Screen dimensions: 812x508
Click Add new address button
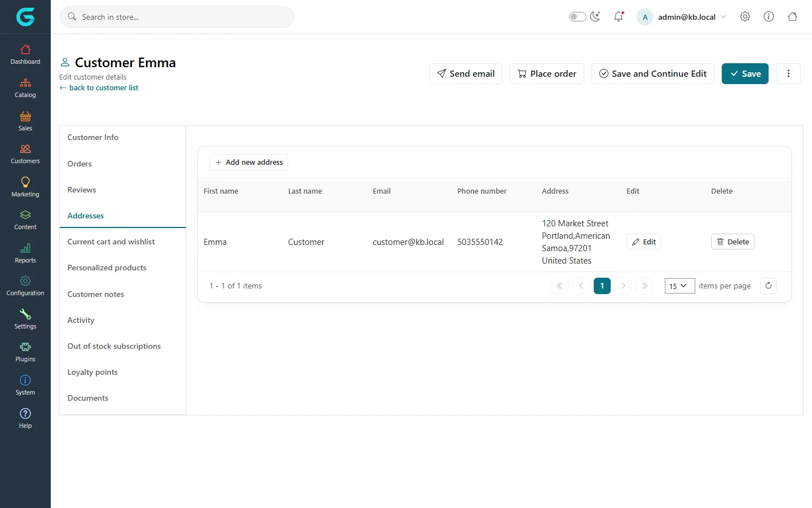(x=249, y=162)
